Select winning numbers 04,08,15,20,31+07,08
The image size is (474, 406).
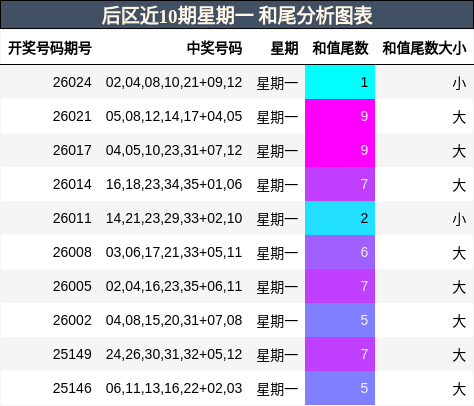[x=174, y=320]
